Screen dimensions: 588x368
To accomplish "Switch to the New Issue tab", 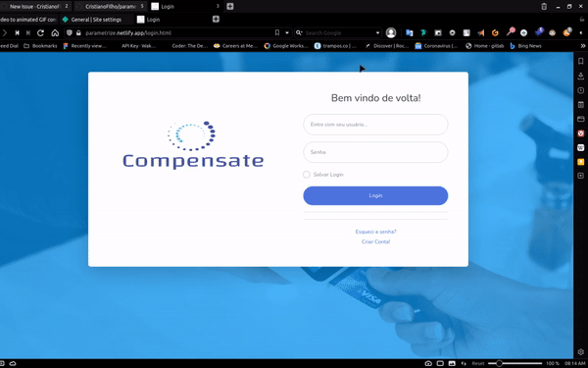I will coord(34,7).
